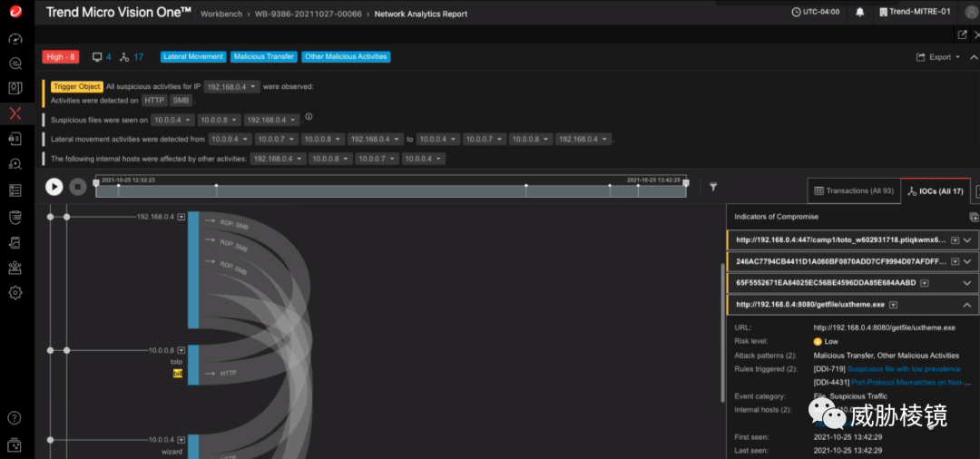980x459 pixels.
Task: Open the settings gear icon in sidebar
Action: coord(15,292)
